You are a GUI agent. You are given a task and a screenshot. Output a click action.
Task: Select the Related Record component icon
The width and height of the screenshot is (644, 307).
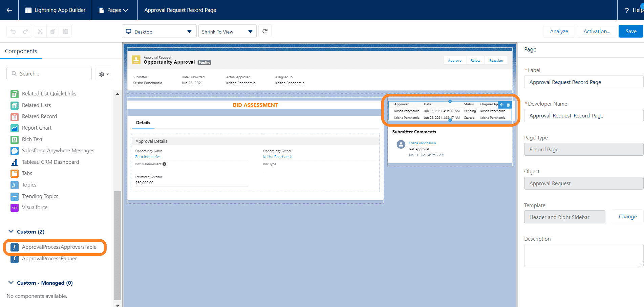pos(15,117)
